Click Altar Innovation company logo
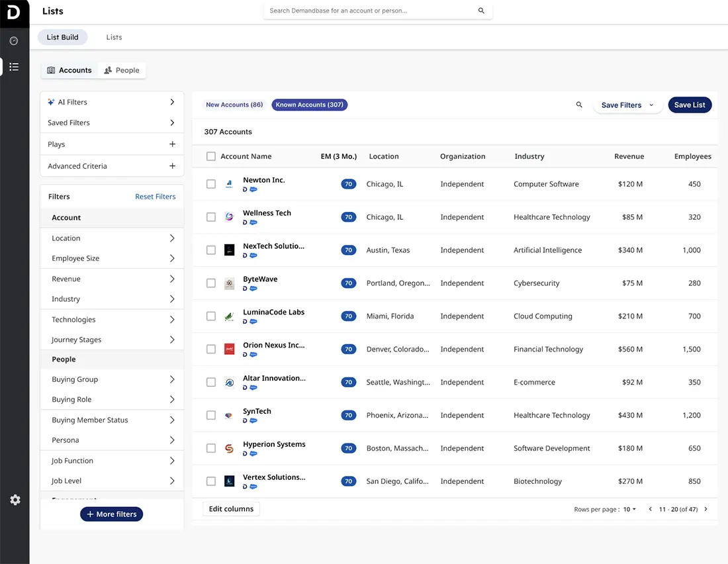This screenshot has height=564, width=728. [230, 383]
